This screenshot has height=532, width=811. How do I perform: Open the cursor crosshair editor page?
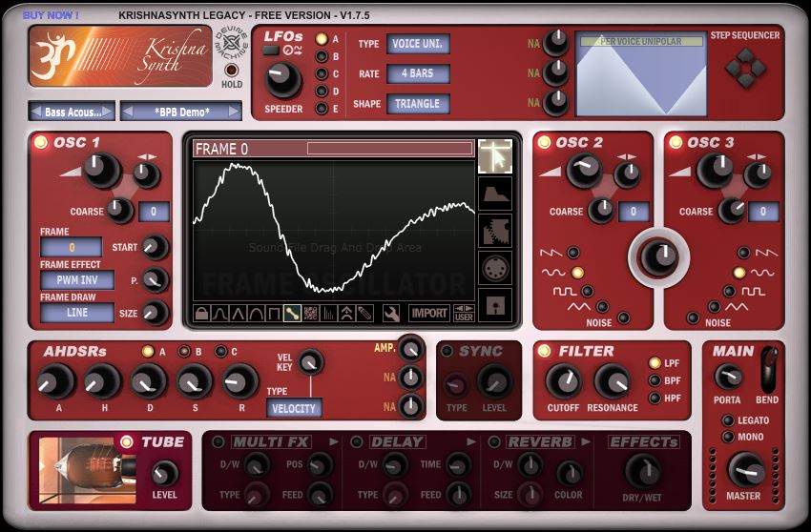[x=495, y=156]
